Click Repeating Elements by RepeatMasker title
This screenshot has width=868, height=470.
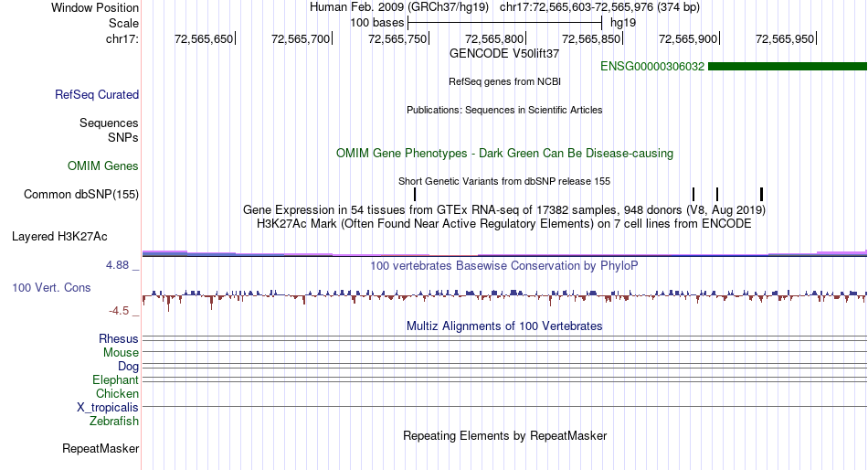[x=504, y=435]
